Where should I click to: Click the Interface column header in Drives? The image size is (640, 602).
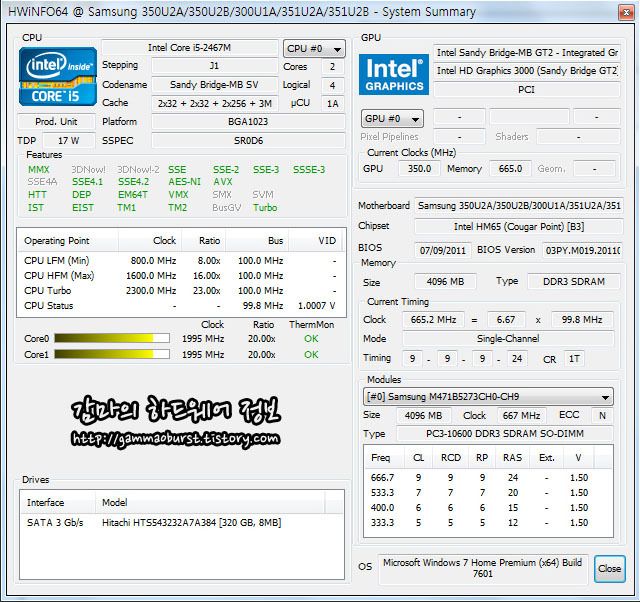click(x=58, y=502)
